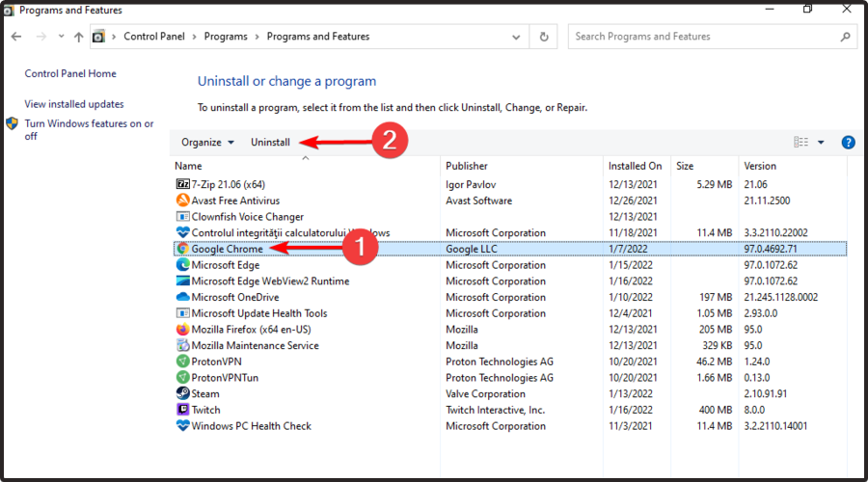
Task: Click the Twitch app icon
Action: [183, 410]
